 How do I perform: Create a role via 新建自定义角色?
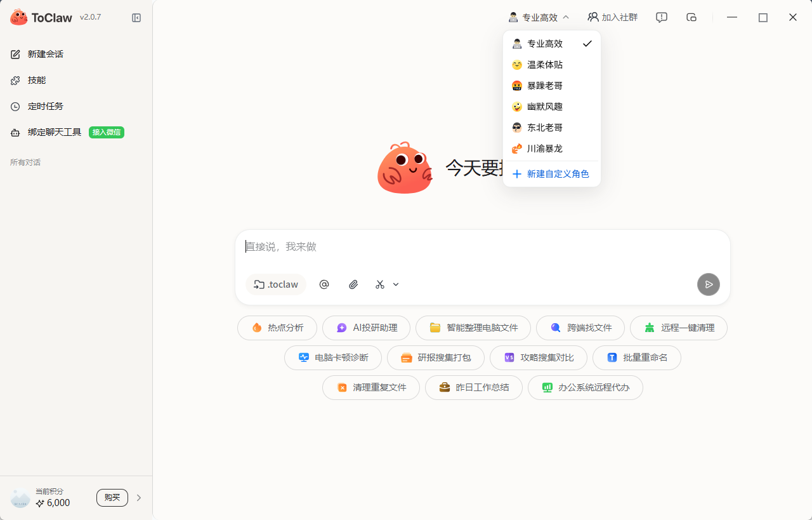pos(558,173)
